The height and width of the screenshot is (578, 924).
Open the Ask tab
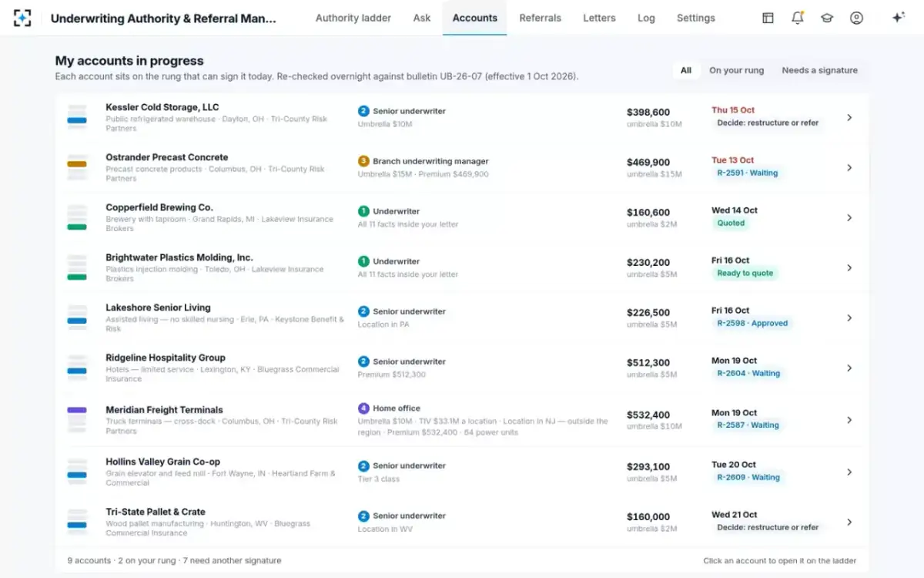pyautogui.click(x=422, y=18)
